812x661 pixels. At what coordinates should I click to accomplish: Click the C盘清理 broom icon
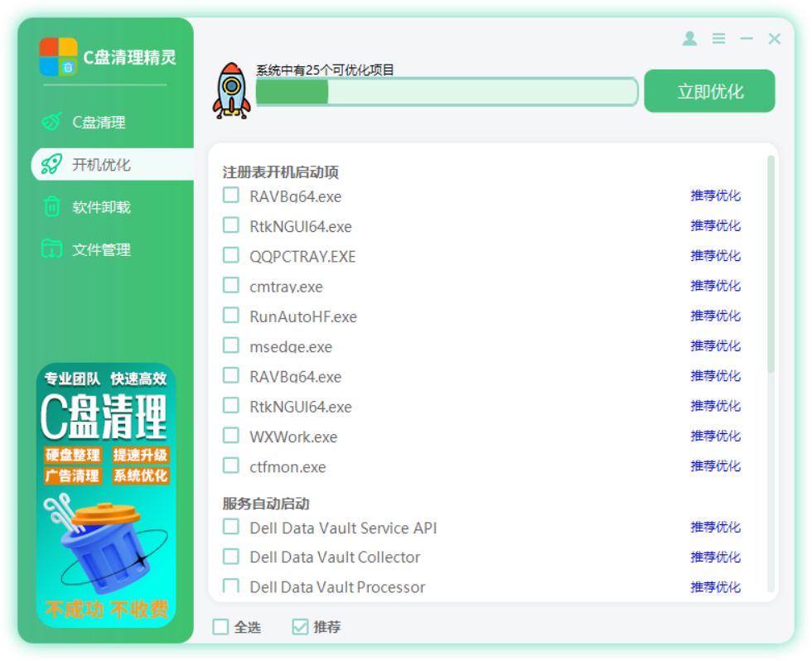[51, 122]
